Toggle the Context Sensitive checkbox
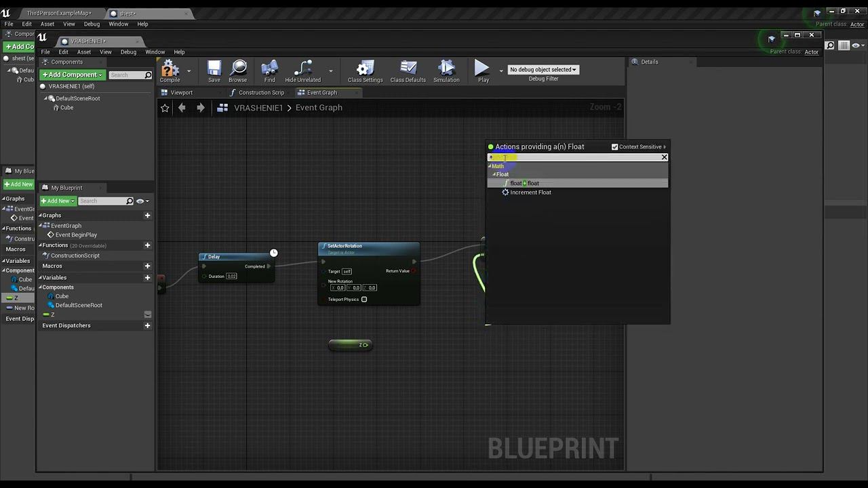The width and height of the screenshot is (868, 488). [615, 147]
